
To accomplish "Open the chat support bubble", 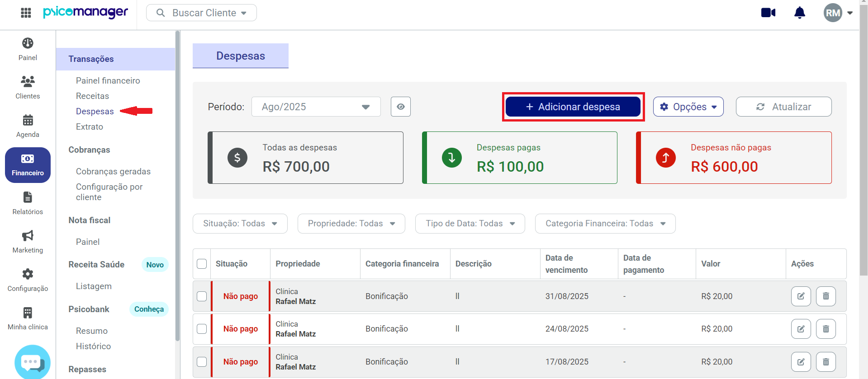I will [32, 362].
